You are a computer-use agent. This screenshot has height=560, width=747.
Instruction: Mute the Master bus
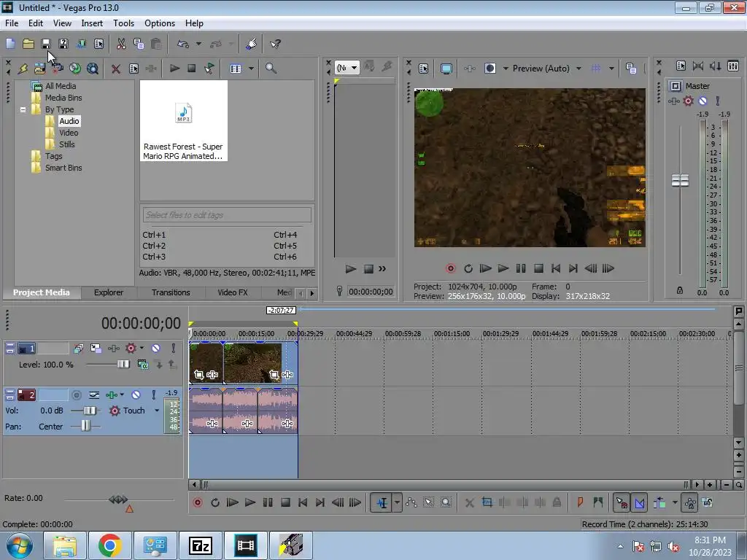pyautogui.click(x=703, y=101)
